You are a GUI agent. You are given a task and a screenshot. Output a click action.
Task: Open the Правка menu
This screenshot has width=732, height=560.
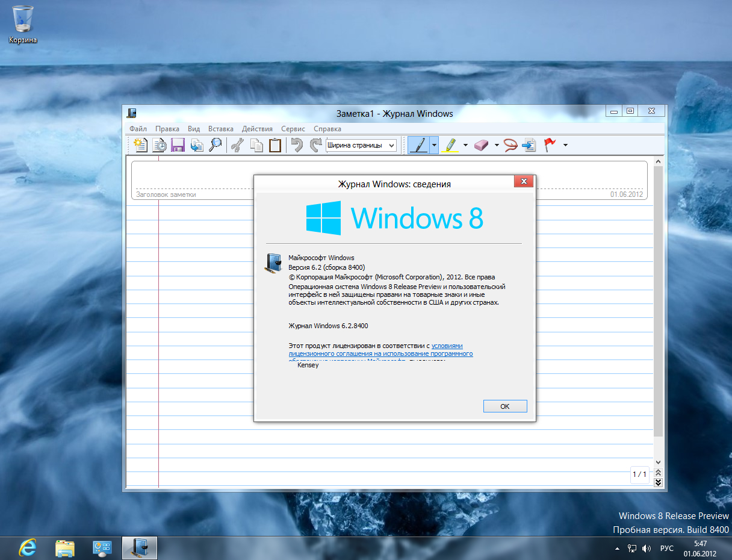click(x=167, y=129)
